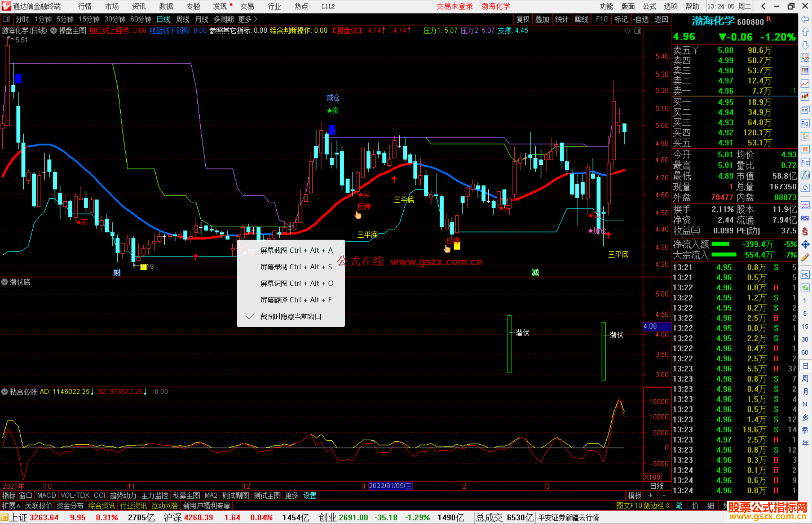This screenshot has width=812, height=524.
Task: Select 屏幕识图 Ctrl+Alt+O menu entry
Action: coord(291,284)
